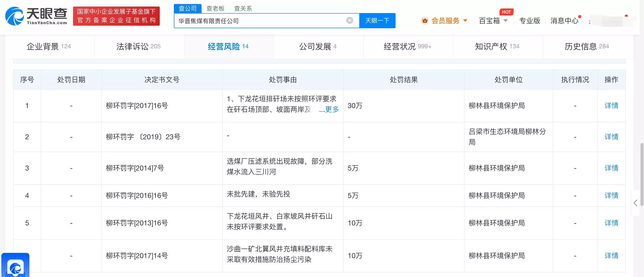Click the floating Tianyancha app icon bottom left
The image size is (644, 277).
coord(15,266)
